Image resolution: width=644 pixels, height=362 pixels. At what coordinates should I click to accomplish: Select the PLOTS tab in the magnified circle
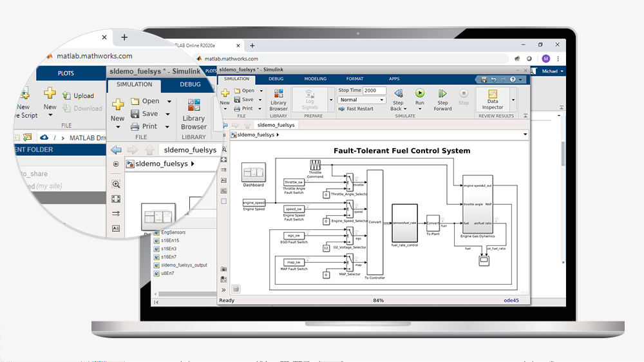pos(66,73)
